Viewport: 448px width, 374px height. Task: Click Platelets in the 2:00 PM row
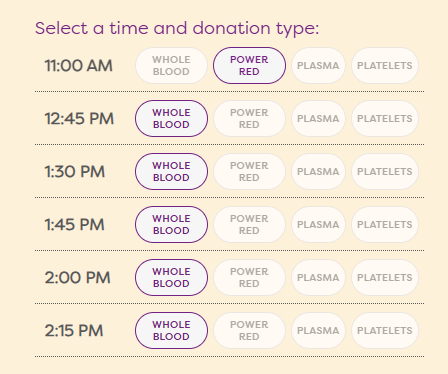click(x=385, y=278)
